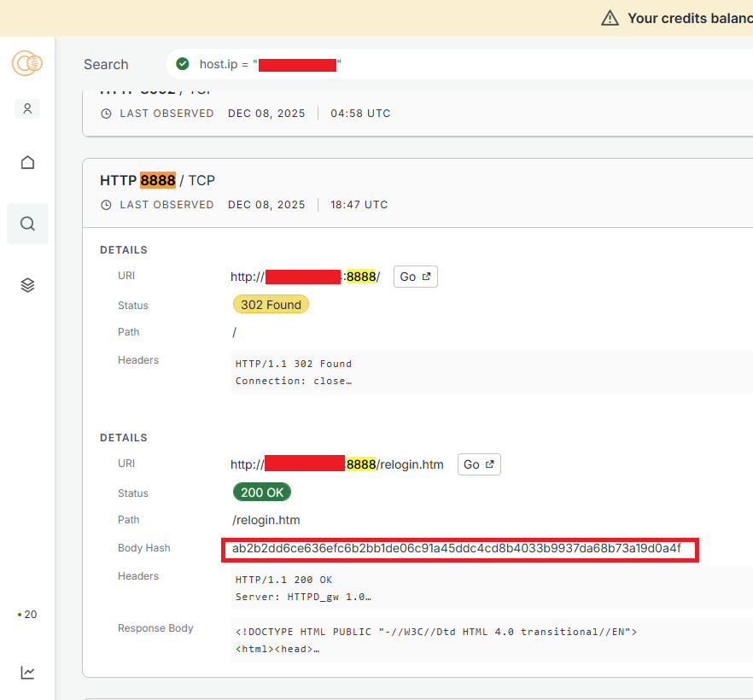The width and height of the screenshot is (753, 700).
Task: Expand the Response Body DOCTYPE snippet
Action: pyautogui.click(x=435, y=640)
